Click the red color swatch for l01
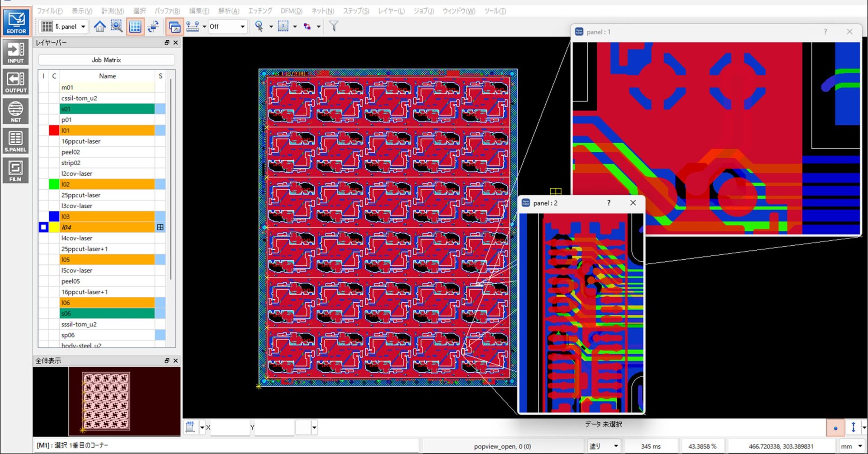 pos(54,131)
